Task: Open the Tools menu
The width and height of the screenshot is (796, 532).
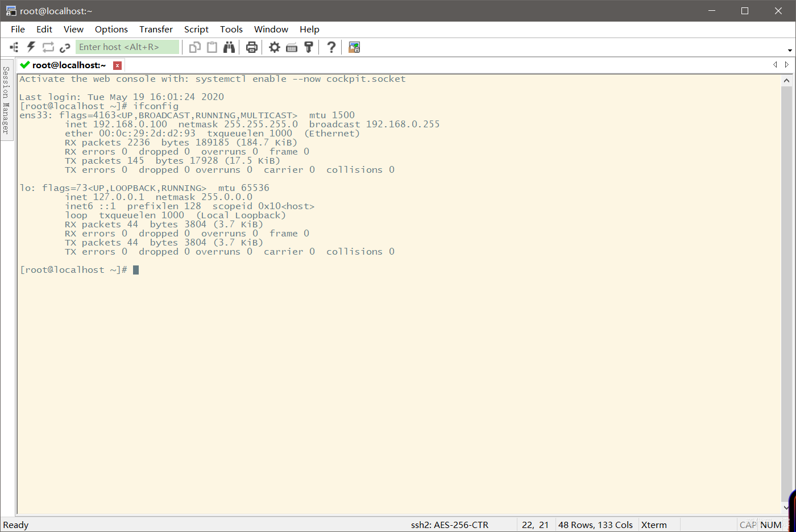Action: click(x=231, y=30)
